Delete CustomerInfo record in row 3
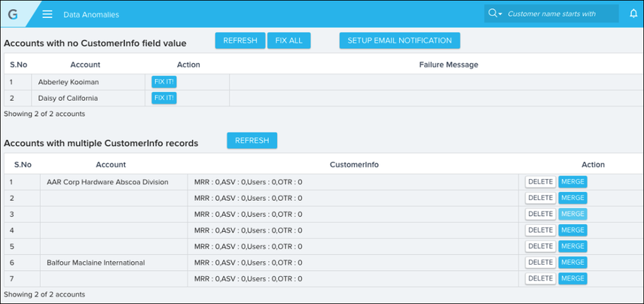The height and width of the screenshot is (304, 644). 541,214
